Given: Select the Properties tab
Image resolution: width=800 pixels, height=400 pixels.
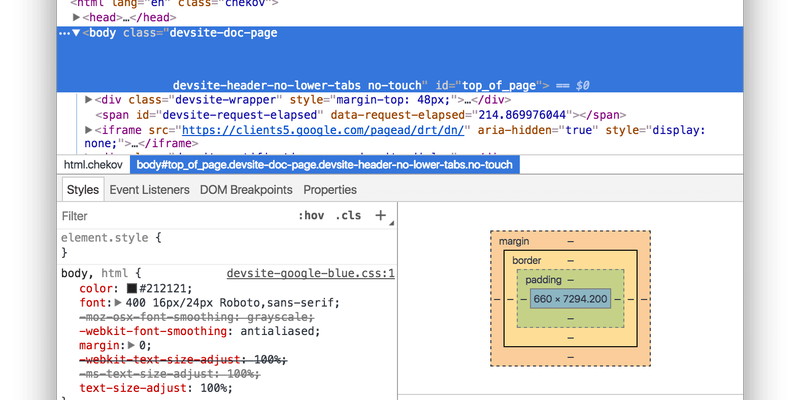Looking at the screenshot, I should coord(330,189).
